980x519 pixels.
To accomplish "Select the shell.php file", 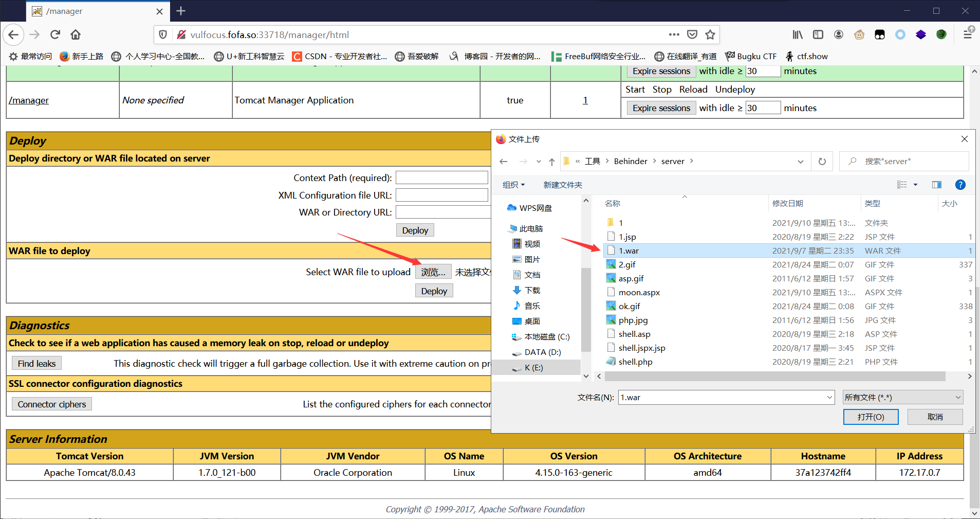I will (635, 362).
